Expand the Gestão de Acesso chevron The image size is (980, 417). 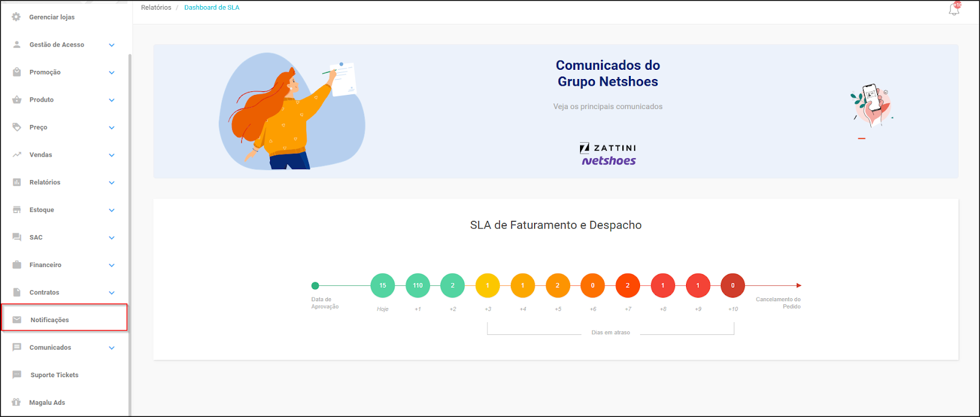111,45
